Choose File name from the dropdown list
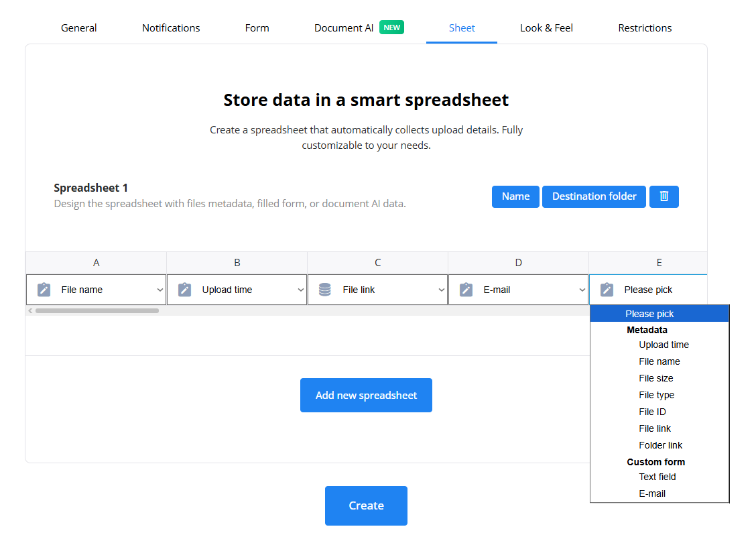This screenshot has width=756, height=535. click(x=659, y=361)
